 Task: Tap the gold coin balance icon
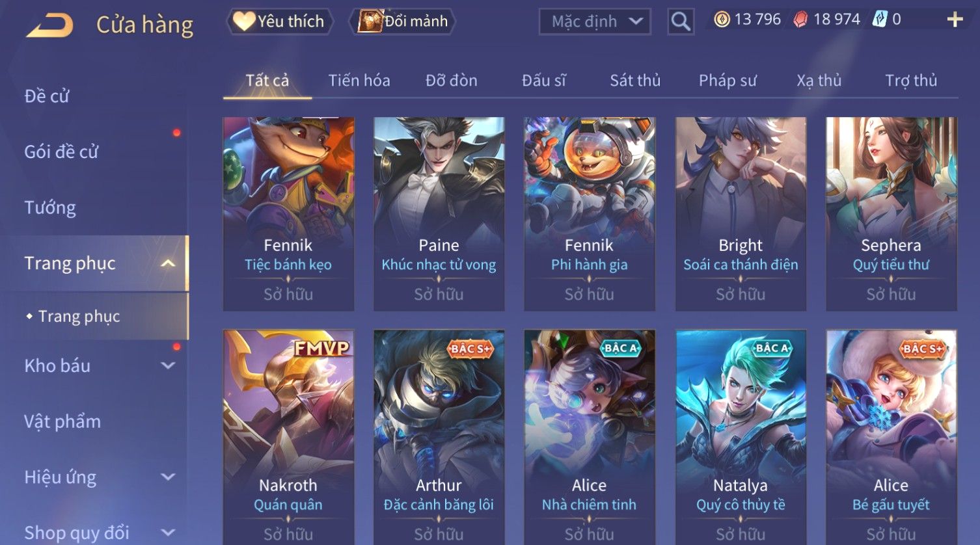point(722,20)
